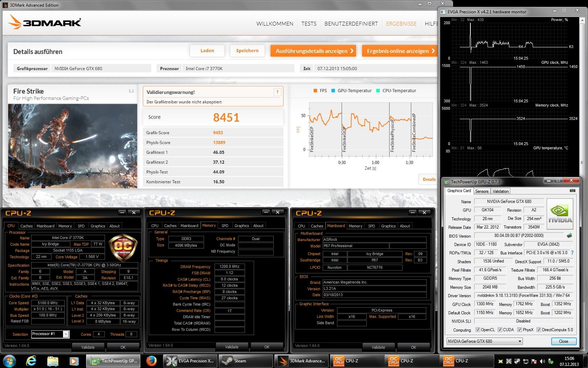The image size is (588, 368).
Task: Go to the WILLKOMMEN tab
Action: [x=275, y=23]
